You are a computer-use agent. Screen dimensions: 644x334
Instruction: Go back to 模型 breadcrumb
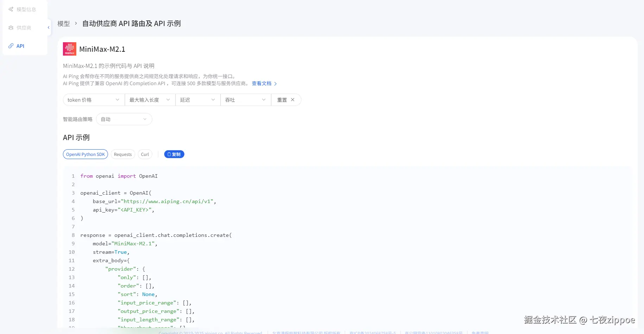point(64,24)
